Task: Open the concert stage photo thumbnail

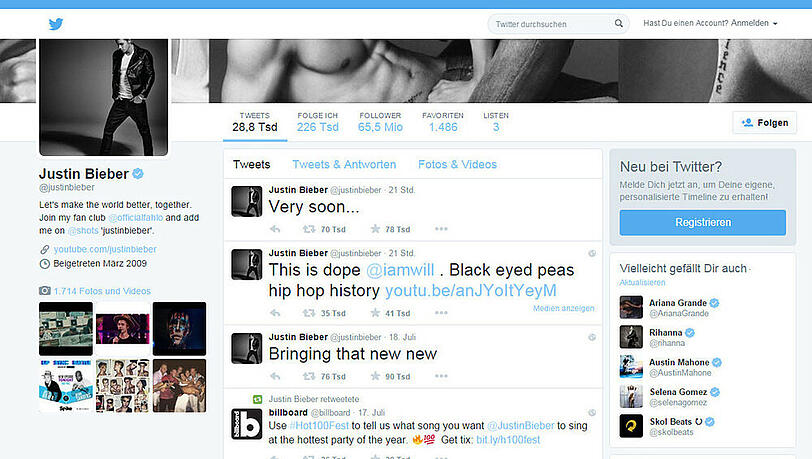Action: click(123, 328)
